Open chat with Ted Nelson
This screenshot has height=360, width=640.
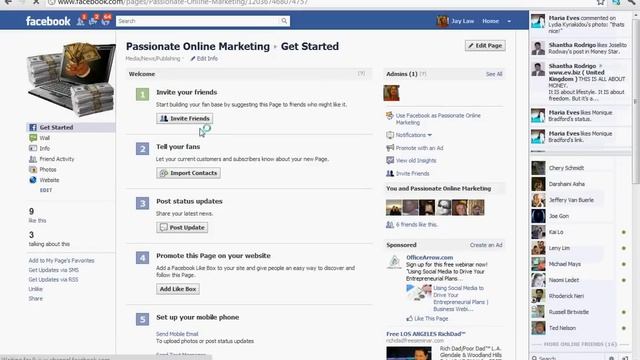(580, 328)
